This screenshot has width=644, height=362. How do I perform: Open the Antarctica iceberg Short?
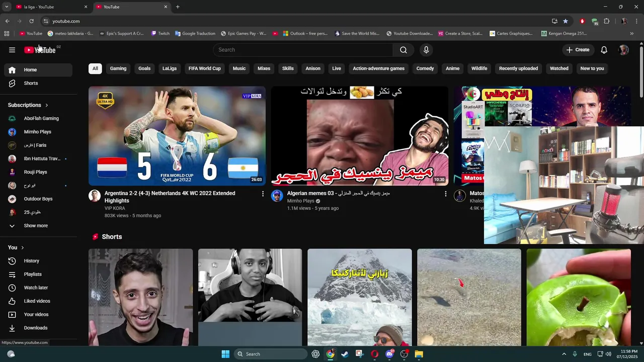tap(360, 297)
